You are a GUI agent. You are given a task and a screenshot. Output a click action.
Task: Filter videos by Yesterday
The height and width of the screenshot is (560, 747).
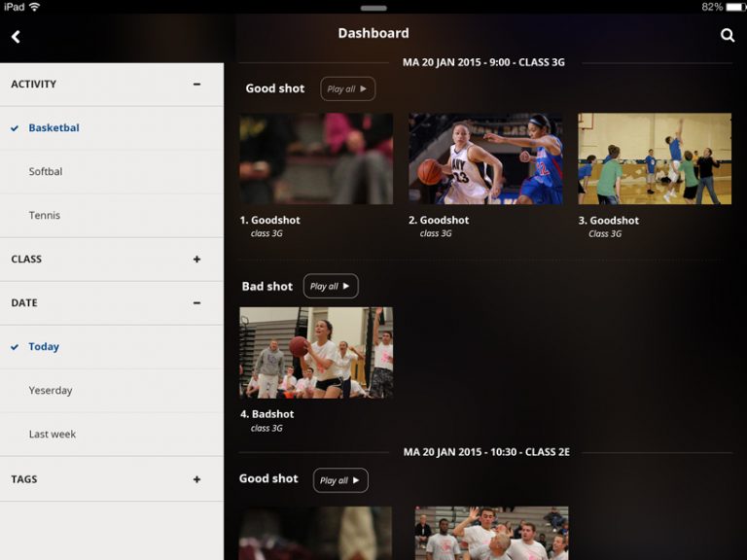[51, 391]
